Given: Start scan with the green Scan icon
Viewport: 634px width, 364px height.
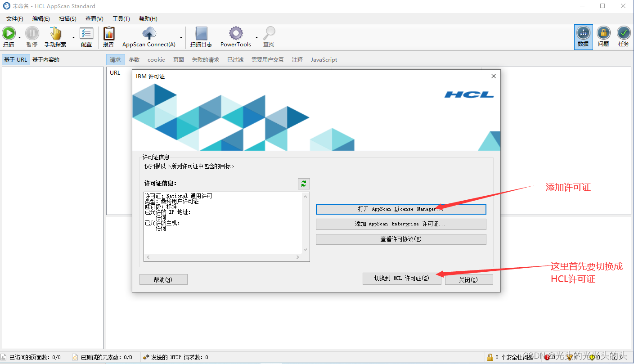Looking at the screenshot, I should click(x=9, y=33).
